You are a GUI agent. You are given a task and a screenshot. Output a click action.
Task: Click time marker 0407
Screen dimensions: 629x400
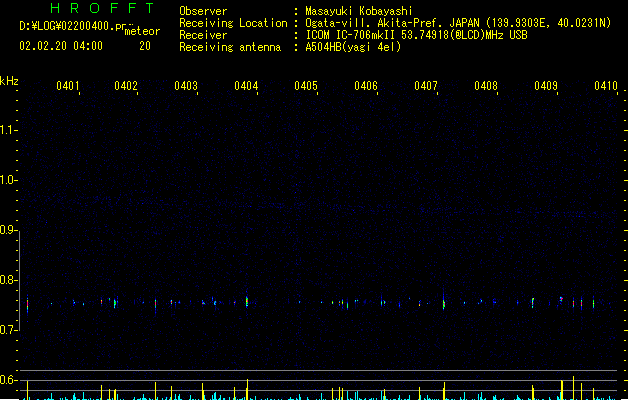[x=426, y=86]
